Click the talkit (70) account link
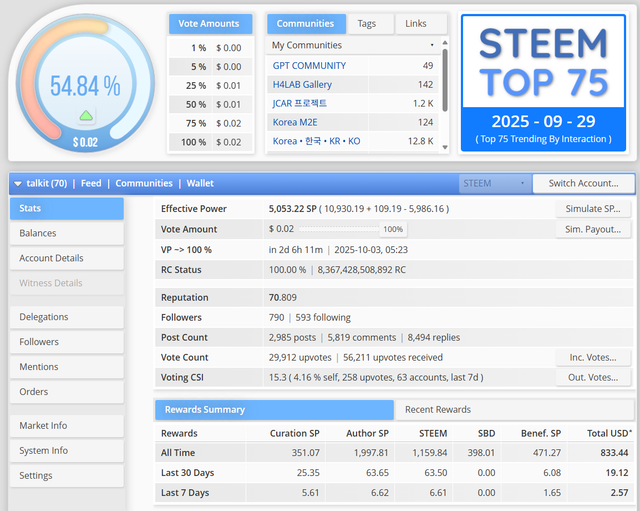This screenshot has height=511, width=640. (x=47, y=184)
